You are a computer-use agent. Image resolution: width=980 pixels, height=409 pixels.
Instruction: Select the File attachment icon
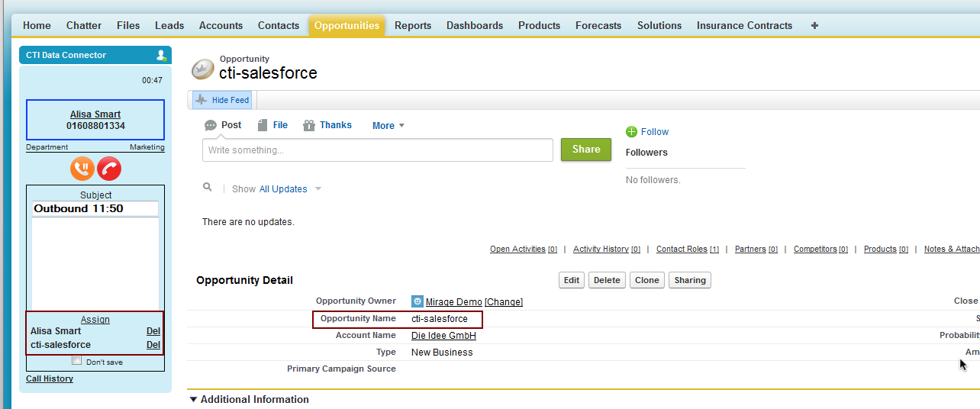pos(262,125)
